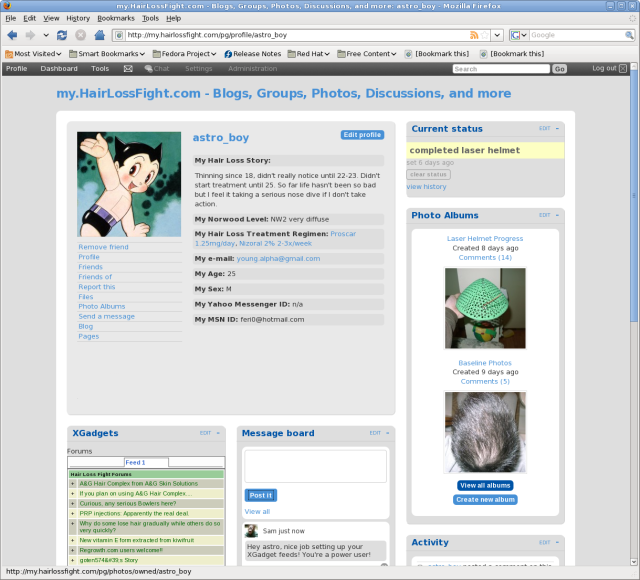This screenshot has height=580, width=640.
Task: Open the Free Content bookmarks folder
Action: pyautogui.click(x=367, y=54)
